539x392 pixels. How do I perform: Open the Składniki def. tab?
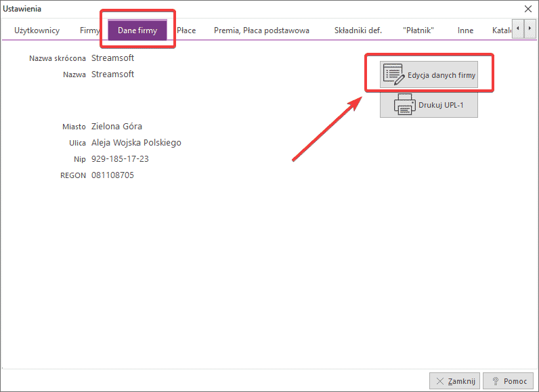pos(358,30)
